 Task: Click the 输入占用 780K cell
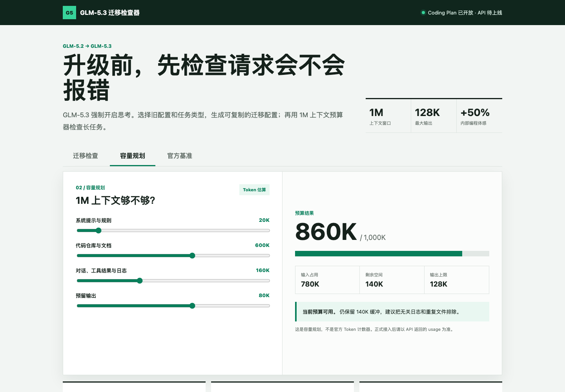click(328, 280)
